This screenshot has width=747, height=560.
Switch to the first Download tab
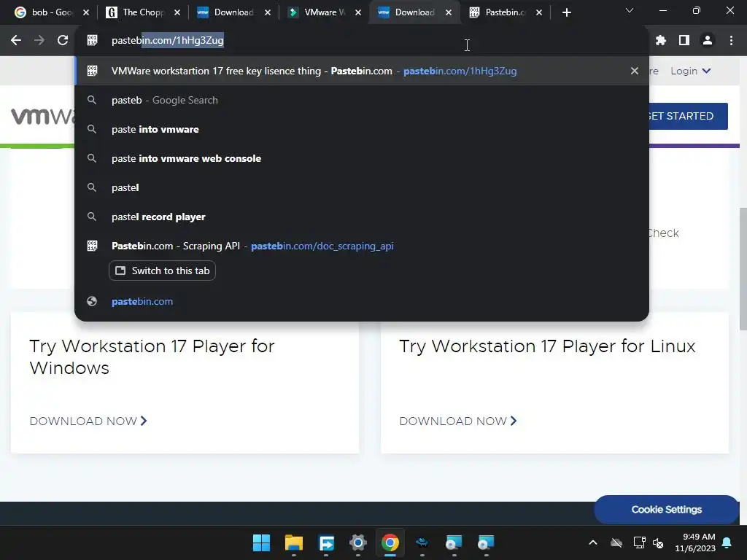coord(226,12)
